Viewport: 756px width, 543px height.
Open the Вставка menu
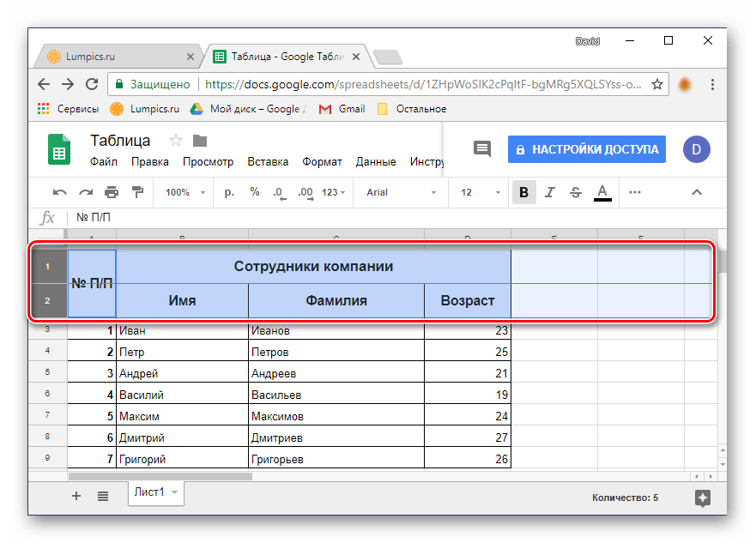(x=267, y=161)
